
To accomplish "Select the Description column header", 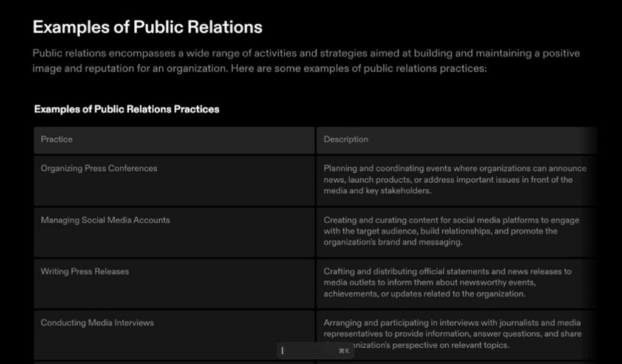I will 346,140.
